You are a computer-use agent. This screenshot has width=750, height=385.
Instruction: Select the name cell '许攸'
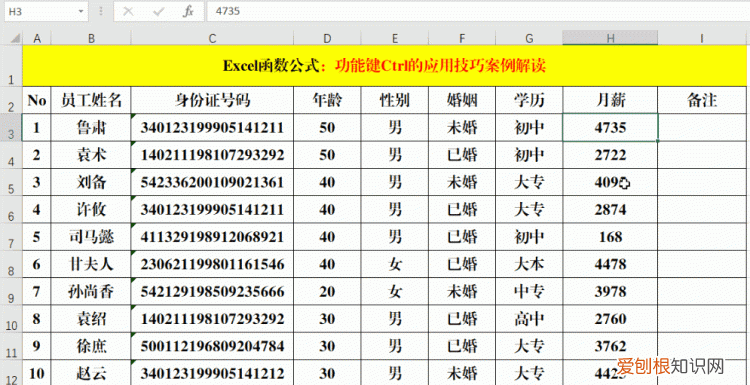click(x=91, y=209)
